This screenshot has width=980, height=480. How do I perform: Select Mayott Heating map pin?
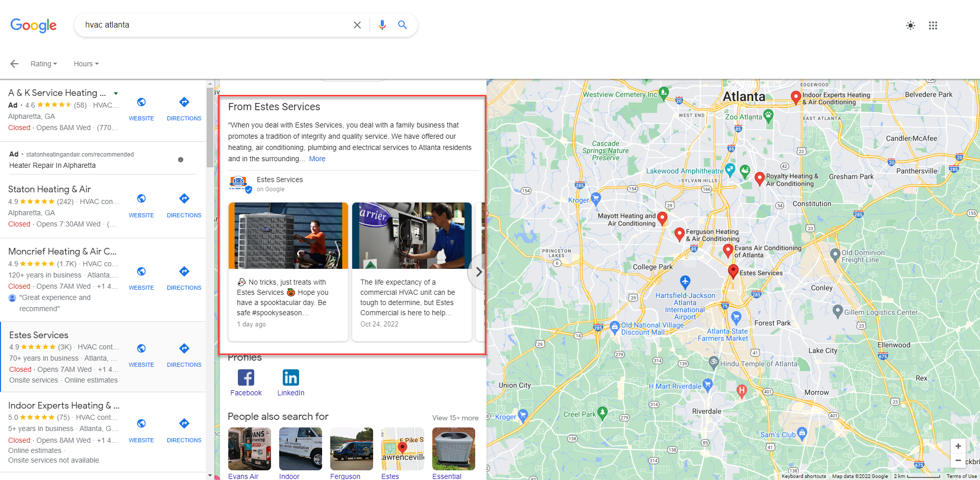click(x=662, y=218)
